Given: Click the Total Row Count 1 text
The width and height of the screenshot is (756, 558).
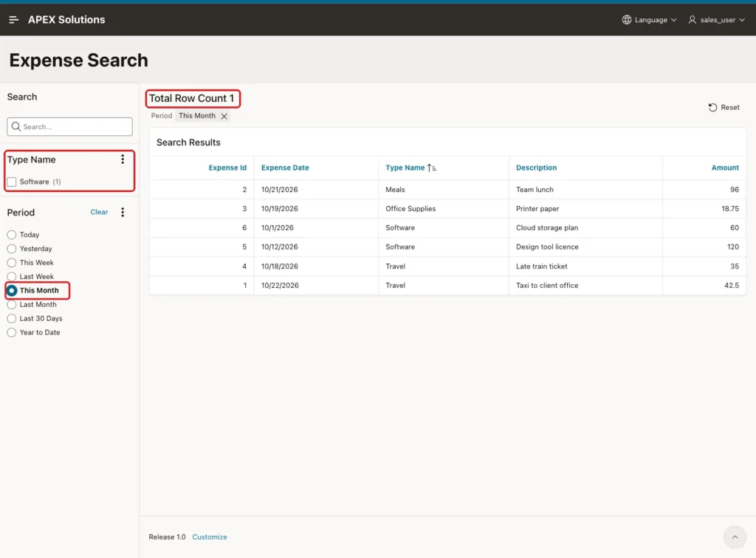Looking at the screenshot, I should pyautogui.click(x=191, y=98).
